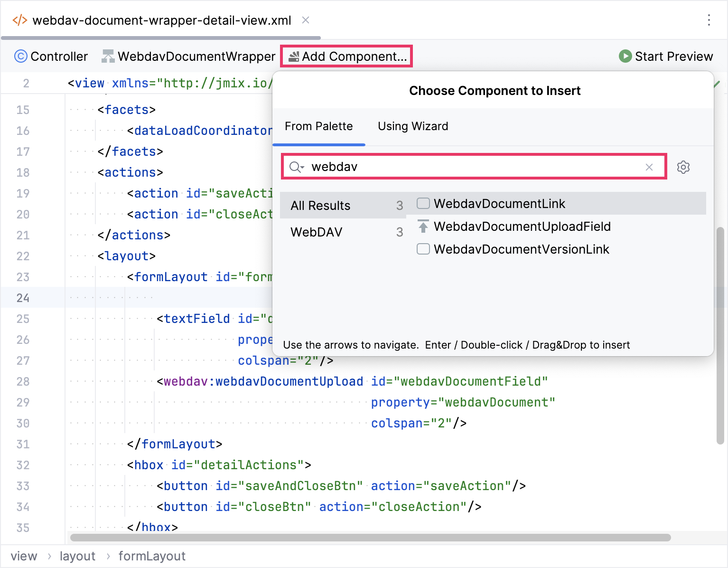Select the From Palette tab
The height and width of the screenshot is (568, 728).
[x=319, y=126]
